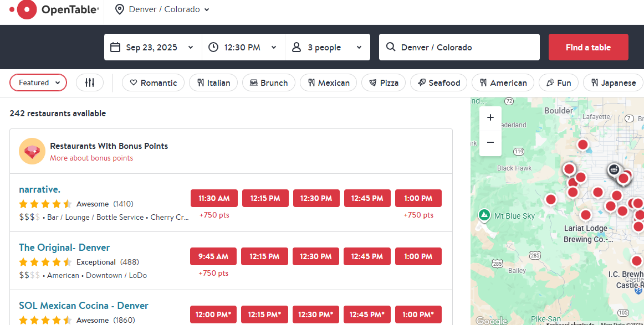Book narrative. at 11:30 AM
The height and width of the screenshot is (325, 644).
coord(214,198)
